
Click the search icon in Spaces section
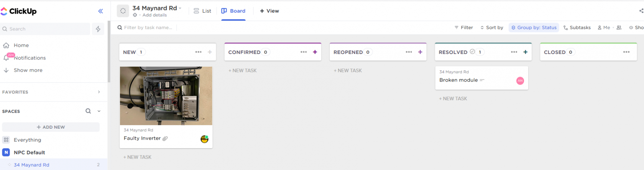(x=88, y=111)
